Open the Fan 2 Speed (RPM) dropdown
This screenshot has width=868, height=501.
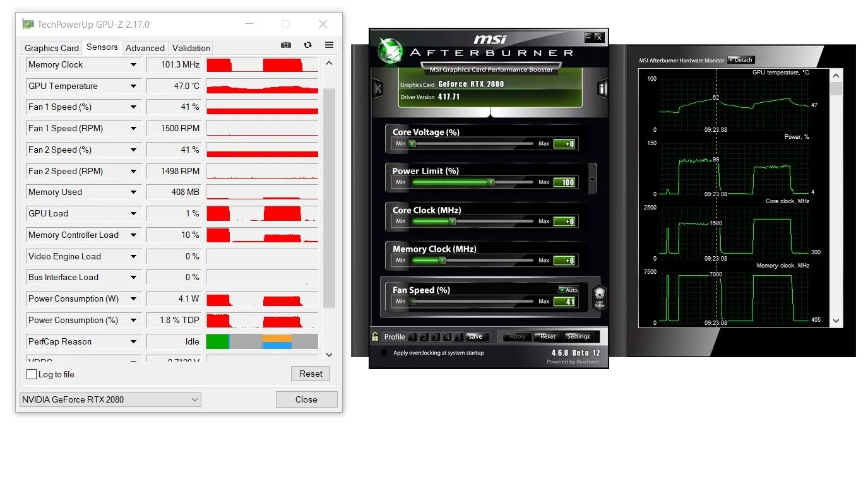[x=133, y=171]
